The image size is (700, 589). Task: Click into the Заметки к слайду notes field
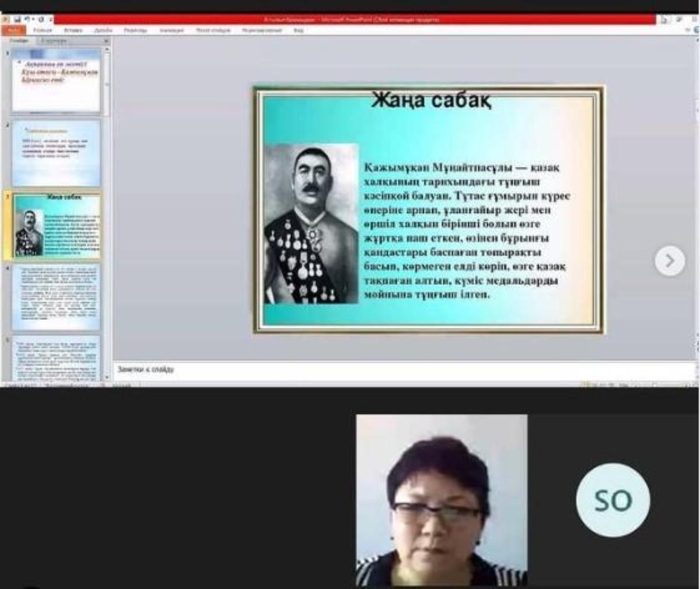(402, 370)
